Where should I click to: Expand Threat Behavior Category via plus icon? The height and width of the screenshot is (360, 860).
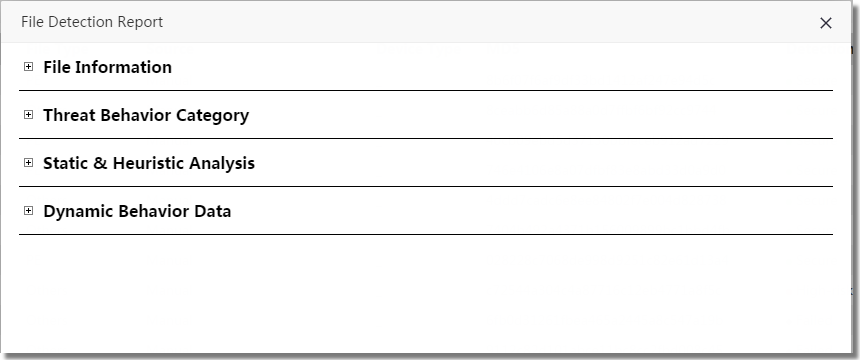[29, 115]
